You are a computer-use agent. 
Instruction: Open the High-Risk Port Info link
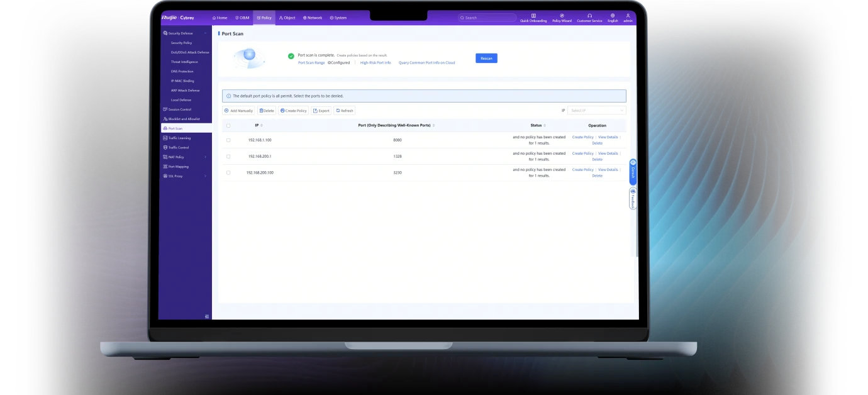pos(376,63)
